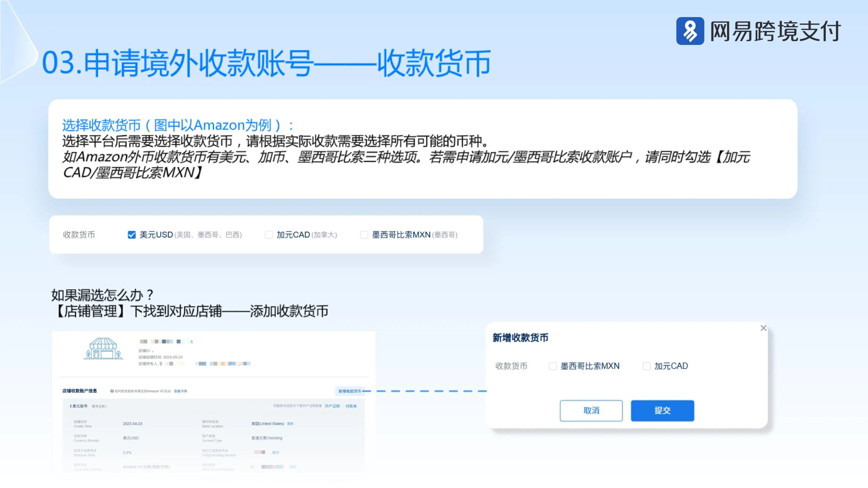Click 复制 next to the 9-Digit Routing Number
Viewport: 868px width, 488px height.
pos(276,452)
